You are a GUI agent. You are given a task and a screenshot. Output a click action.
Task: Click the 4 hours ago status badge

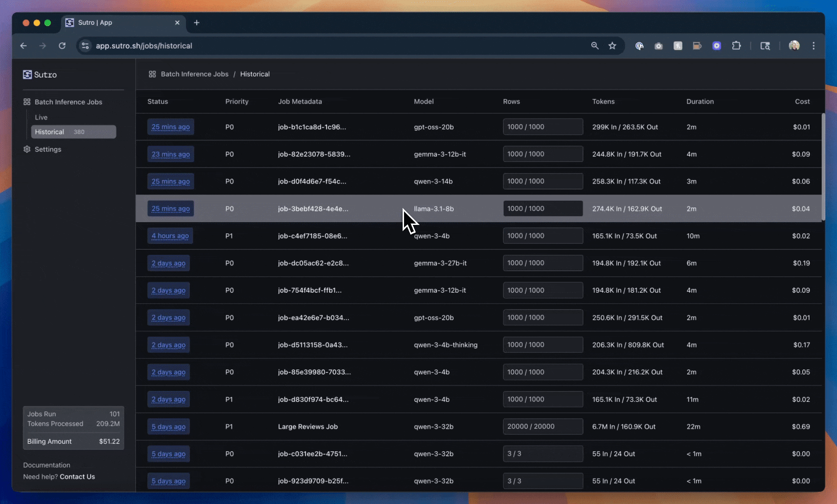point(170,236)
